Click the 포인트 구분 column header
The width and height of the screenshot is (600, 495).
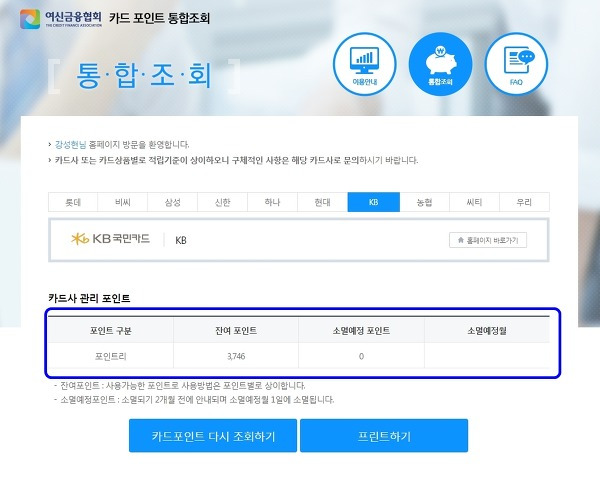coord(111,331)
